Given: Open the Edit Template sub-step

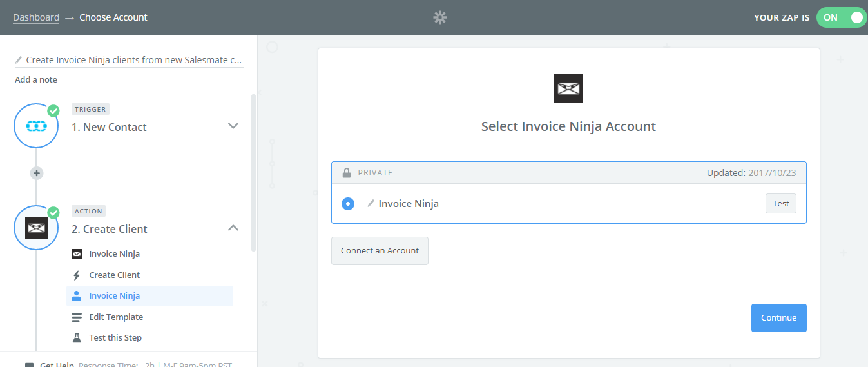Looking at the screenshot, I should click(149, 317).
